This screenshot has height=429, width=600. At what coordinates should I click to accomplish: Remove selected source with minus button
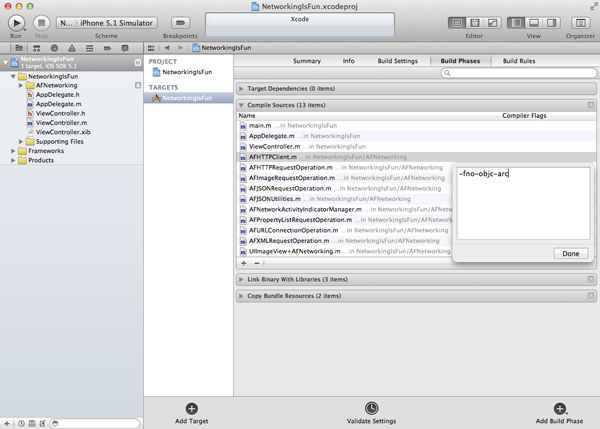257,263
